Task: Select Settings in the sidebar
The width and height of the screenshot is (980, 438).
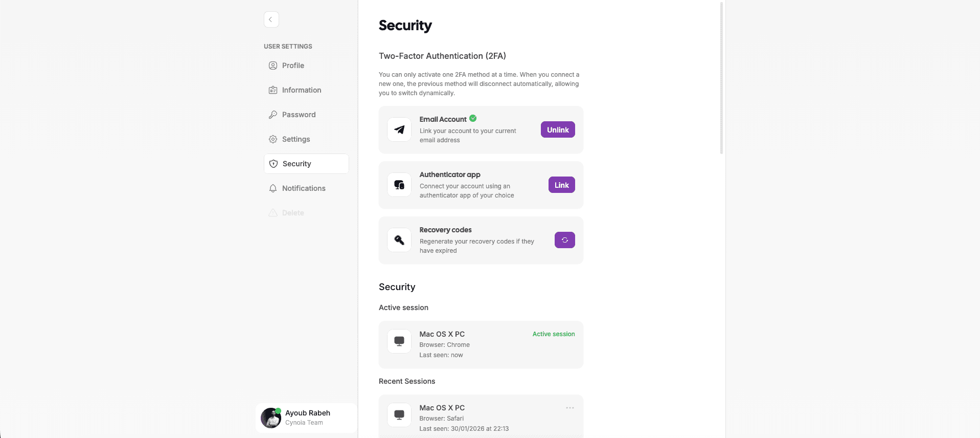Action: click(x=295, y=139)
